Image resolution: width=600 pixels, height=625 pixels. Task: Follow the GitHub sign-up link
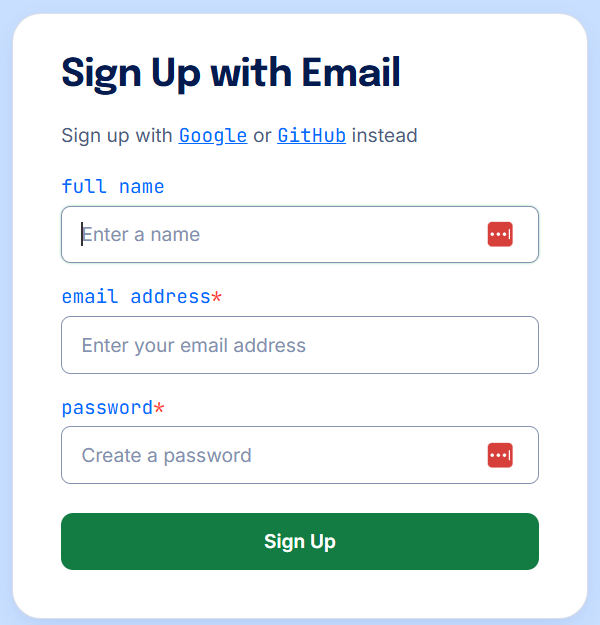312,136
